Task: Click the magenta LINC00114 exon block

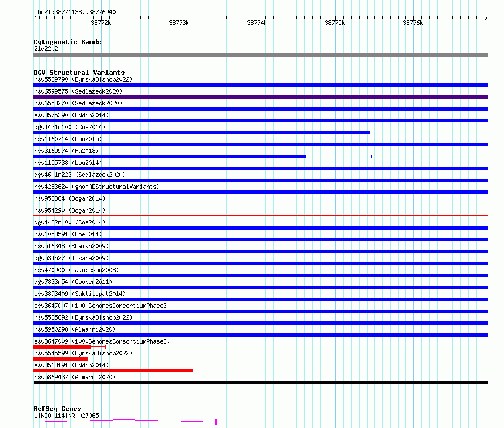Action: pyautogui.click(x=216, y=422)
